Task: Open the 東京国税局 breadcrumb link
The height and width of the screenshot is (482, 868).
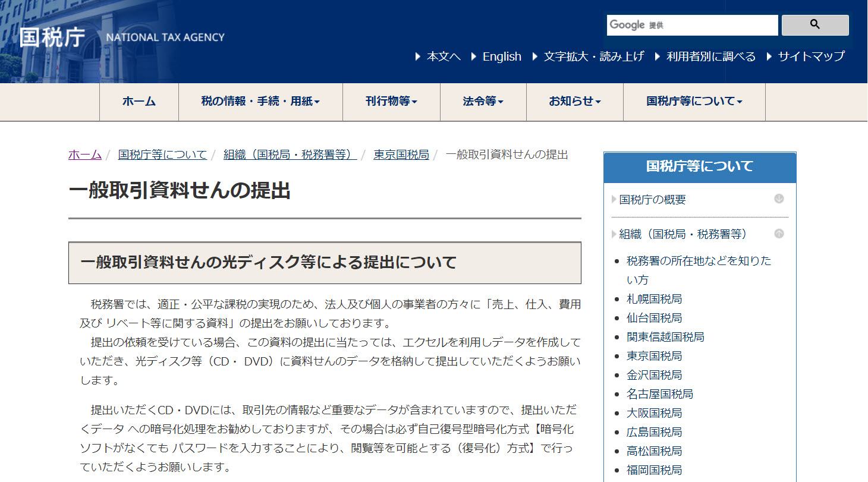Action: [x=401, y=155]
